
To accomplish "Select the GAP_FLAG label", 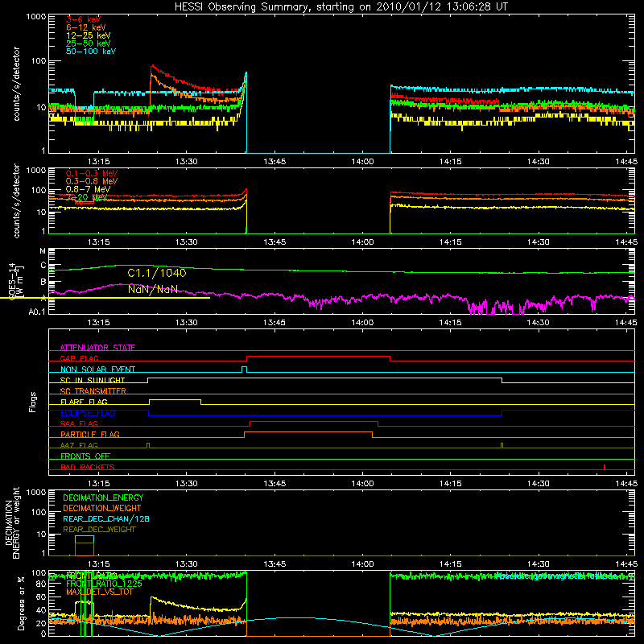I will [79, 358].
